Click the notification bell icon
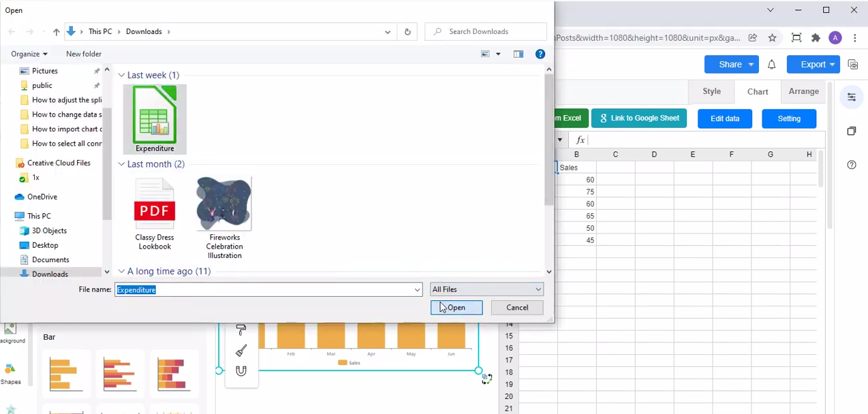 click(771, 65)
